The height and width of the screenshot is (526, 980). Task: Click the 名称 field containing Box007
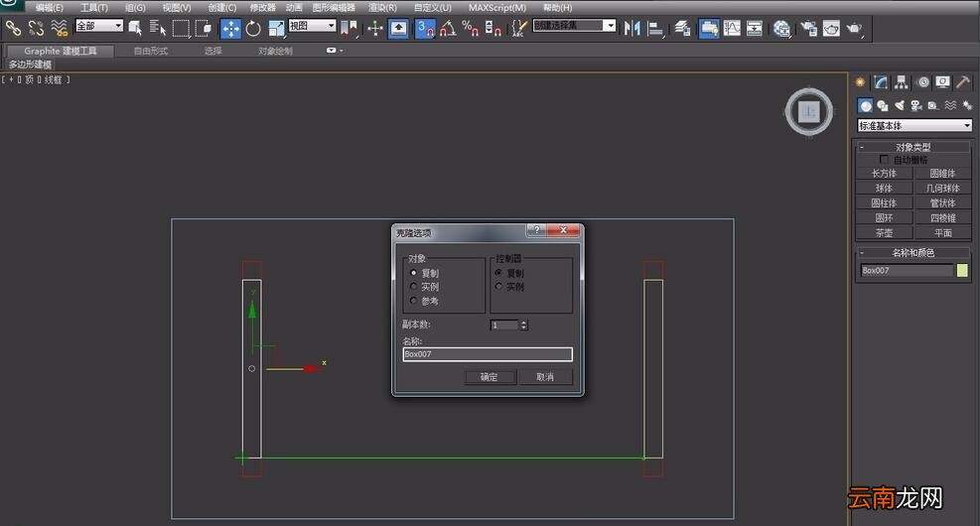coord(488,354)
